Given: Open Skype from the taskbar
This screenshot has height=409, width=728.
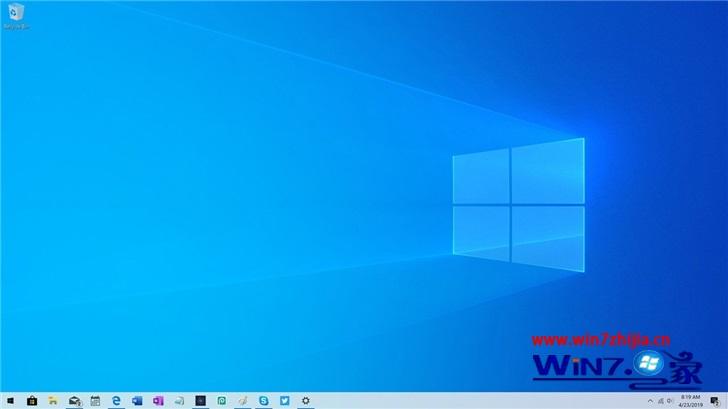Looking at the screenshot, I should tap(264, 401).
